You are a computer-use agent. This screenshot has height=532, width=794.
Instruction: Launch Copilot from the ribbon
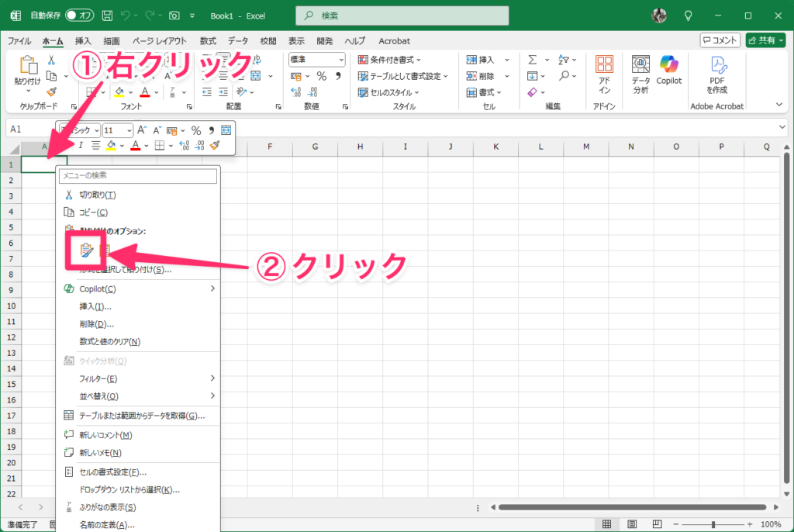[669, 70]
